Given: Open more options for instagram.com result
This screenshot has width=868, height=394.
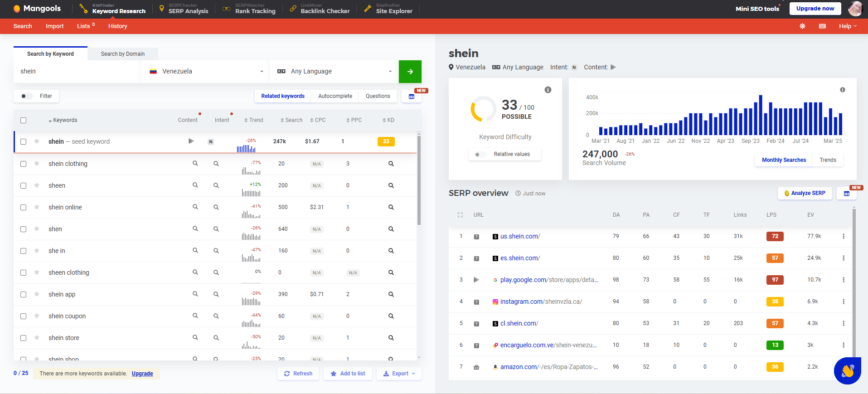Looking at the screenshot, I should click(x=844, y=302).
